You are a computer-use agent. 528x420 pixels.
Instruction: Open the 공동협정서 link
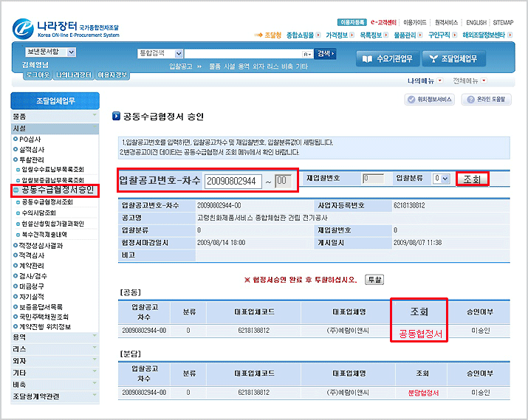tap(419, 334)
